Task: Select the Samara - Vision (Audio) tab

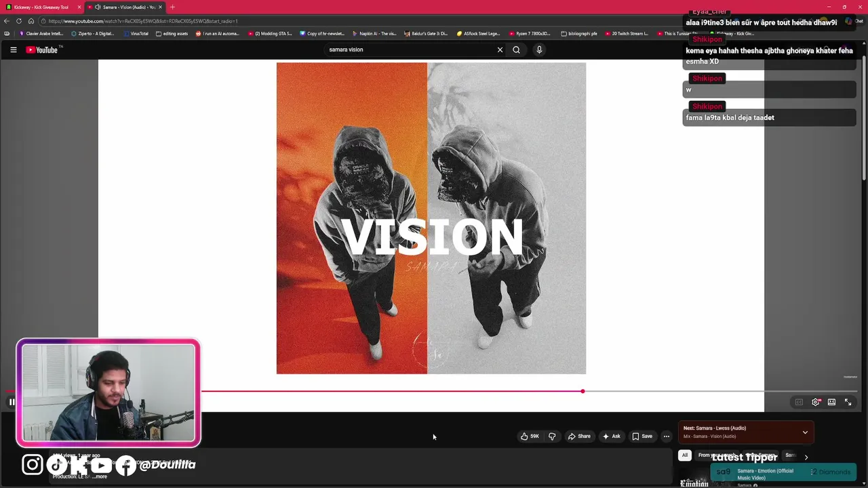Action: coord(125,7)
